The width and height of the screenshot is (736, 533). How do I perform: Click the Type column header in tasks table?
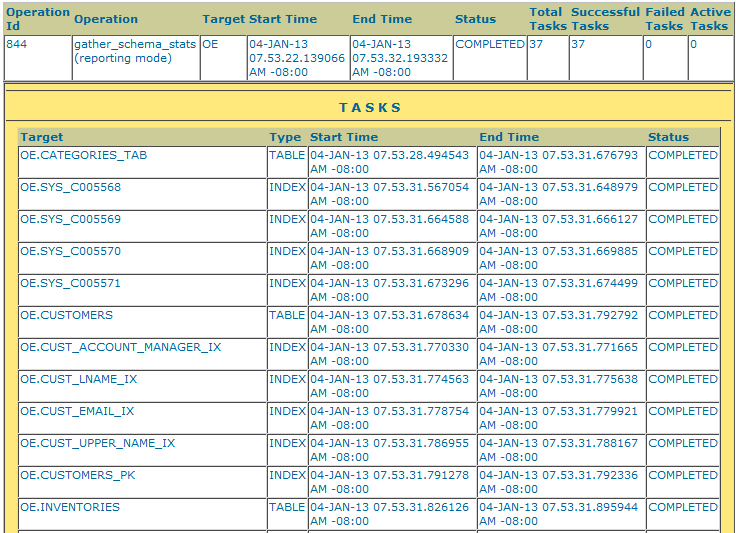[x=285, y=137]
